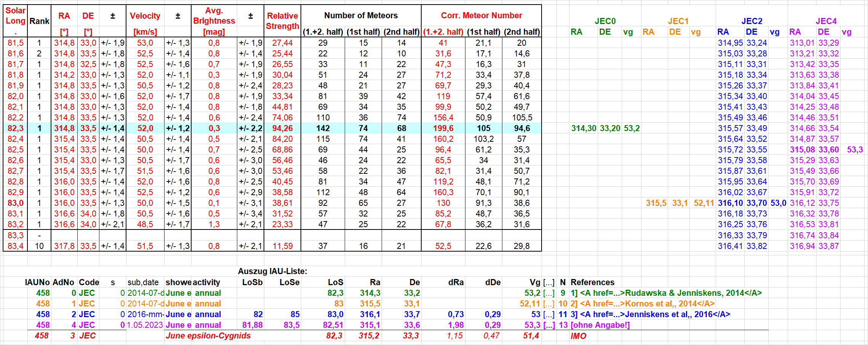Screen dimensions: 868x345
Task: Select relative strength value 94,26
Action: (x=282, y=128)
